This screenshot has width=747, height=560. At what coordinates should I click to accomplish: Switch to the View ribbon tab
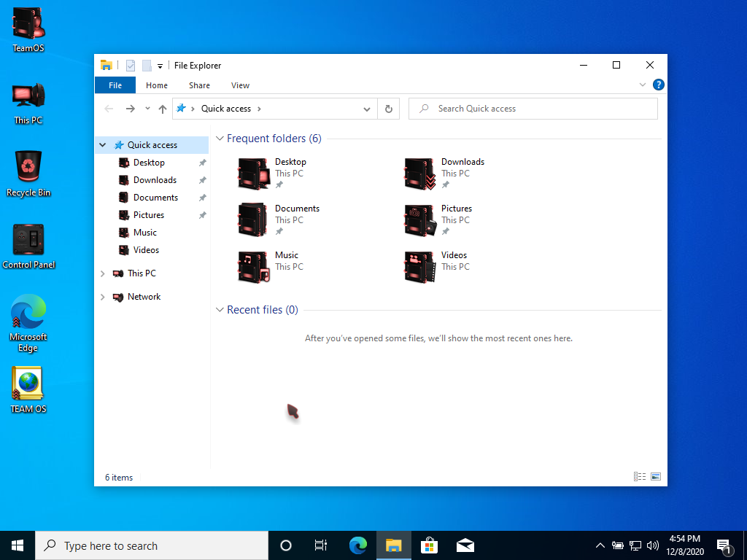pos(240,85)
